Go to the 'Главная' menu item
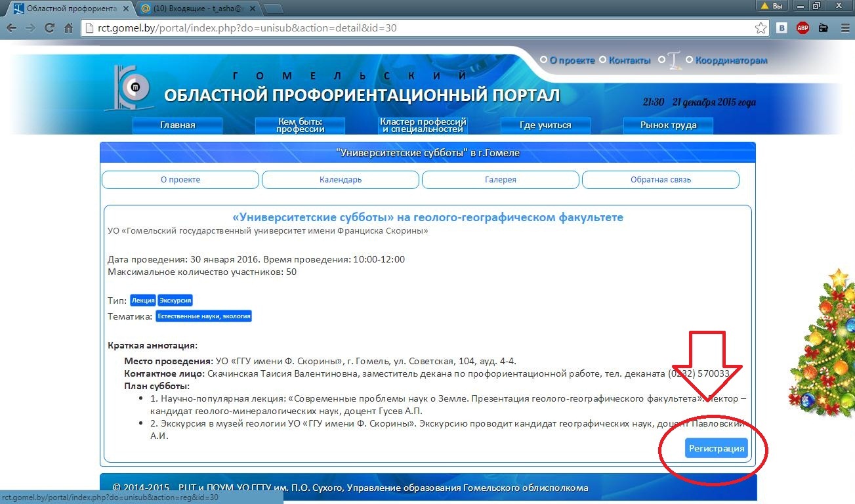Screen dimensions: 855x504 point(178,125)
